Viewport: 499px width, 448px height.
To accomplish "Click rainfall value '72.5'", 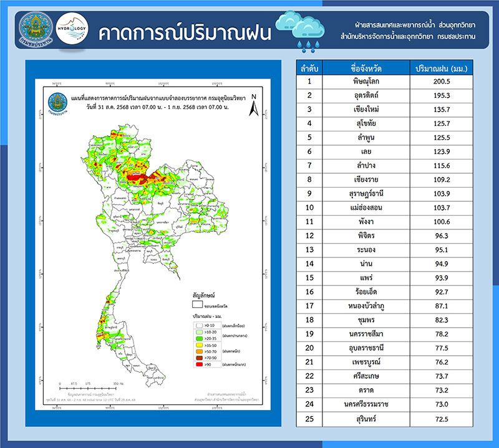I will tap(442, 419).
